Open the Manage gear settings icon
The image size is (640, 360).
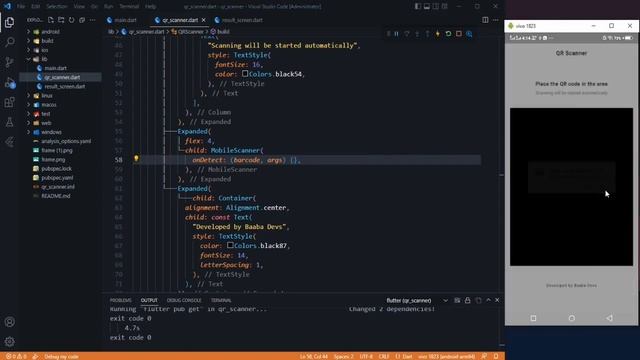pos(9,342)
